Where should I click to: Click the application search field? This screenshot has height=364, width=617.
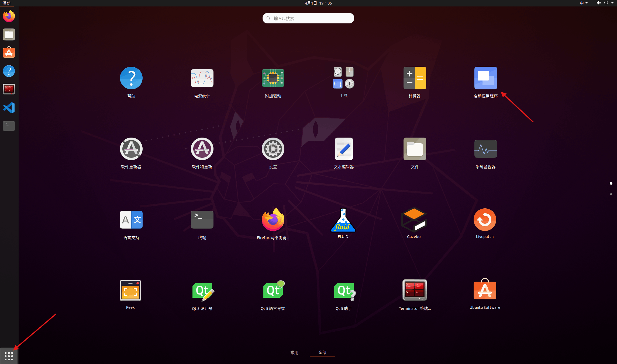[308, 18]
